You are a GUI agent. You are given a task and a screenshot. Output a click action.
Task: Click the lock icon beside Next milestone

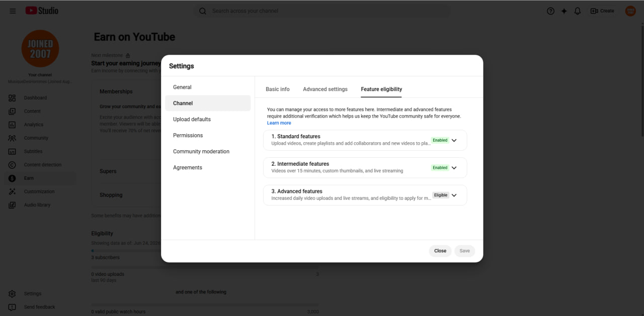[x=128, y=55]
